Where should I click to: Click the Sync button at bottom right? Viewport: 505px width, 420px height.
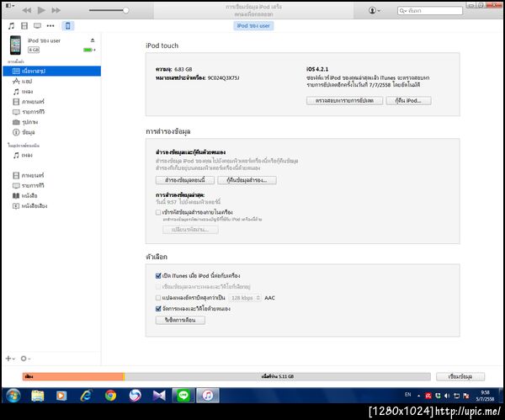pyautogui.click(x=460, y=376)
